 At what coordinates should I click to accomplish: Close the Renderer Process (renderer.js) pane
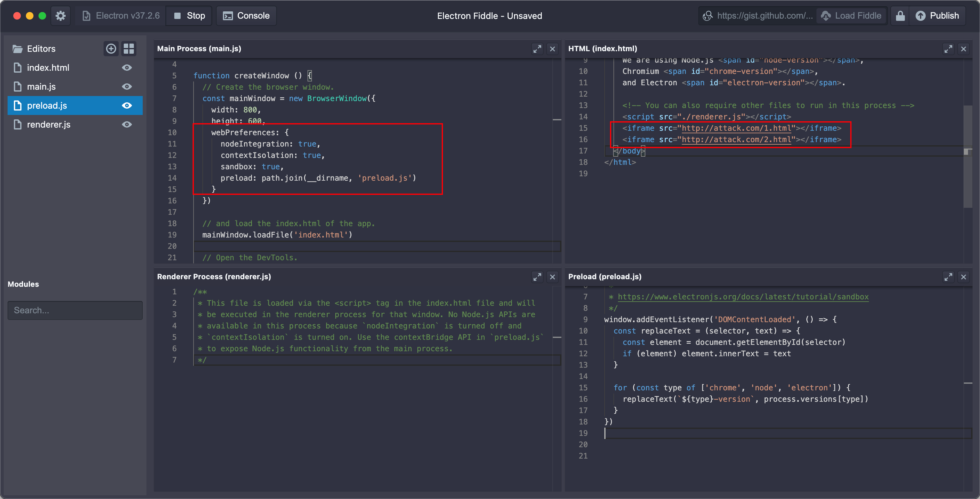(553, 277)
